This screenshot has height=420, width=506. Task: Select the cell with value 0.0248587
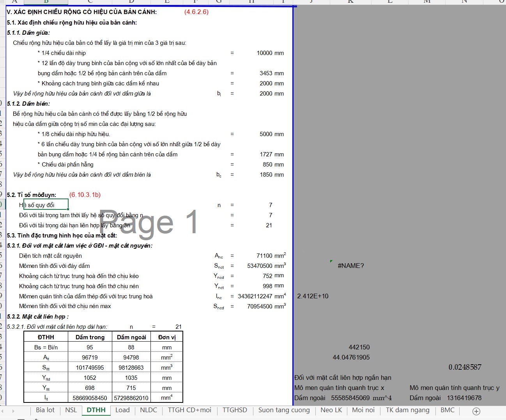pos(465,367)
